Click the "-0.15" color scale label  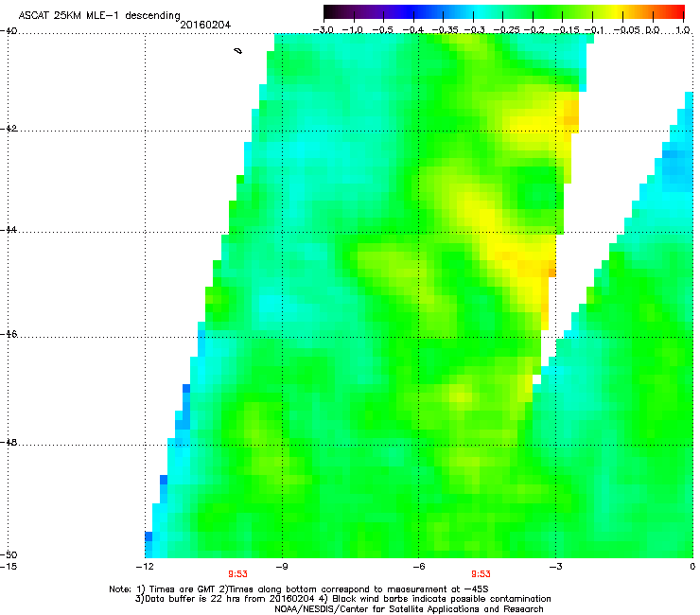pos(565,30)
